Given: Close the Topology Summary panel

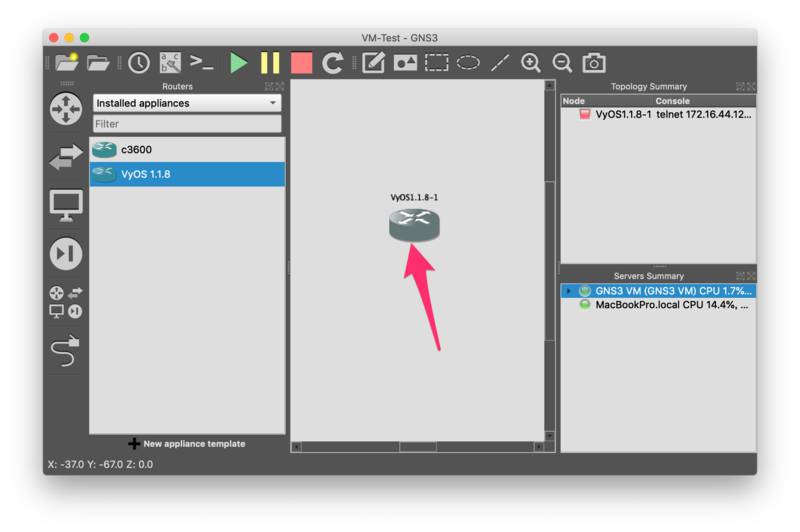Looking at the screenshot, I should click(751, 86).
